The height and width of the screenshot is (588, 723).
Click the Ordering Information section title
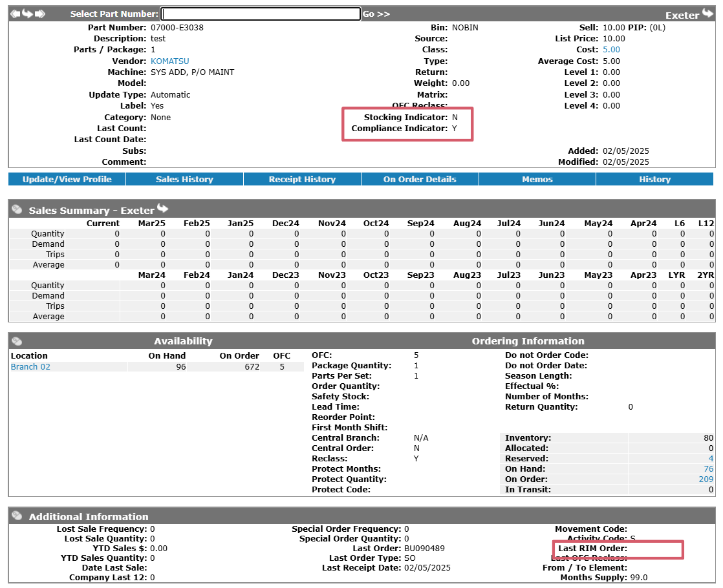[x=528, y=341]
